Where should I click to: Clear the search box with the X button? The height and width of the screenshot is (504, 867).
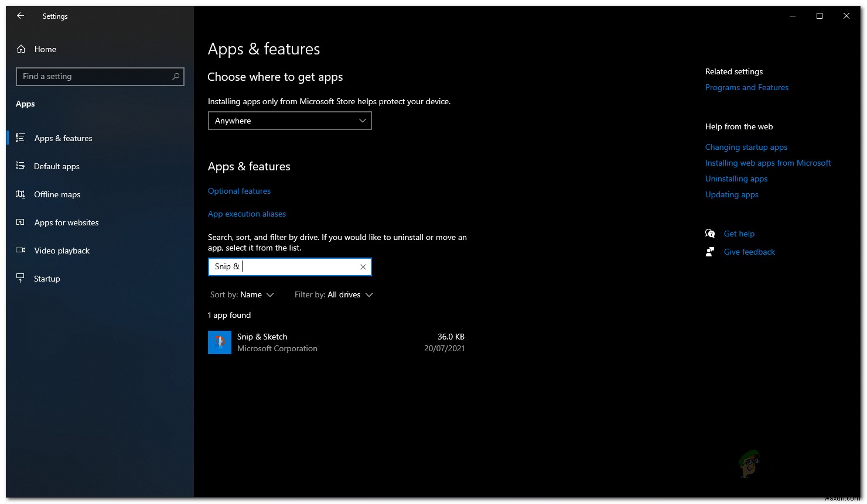(363, 266)
